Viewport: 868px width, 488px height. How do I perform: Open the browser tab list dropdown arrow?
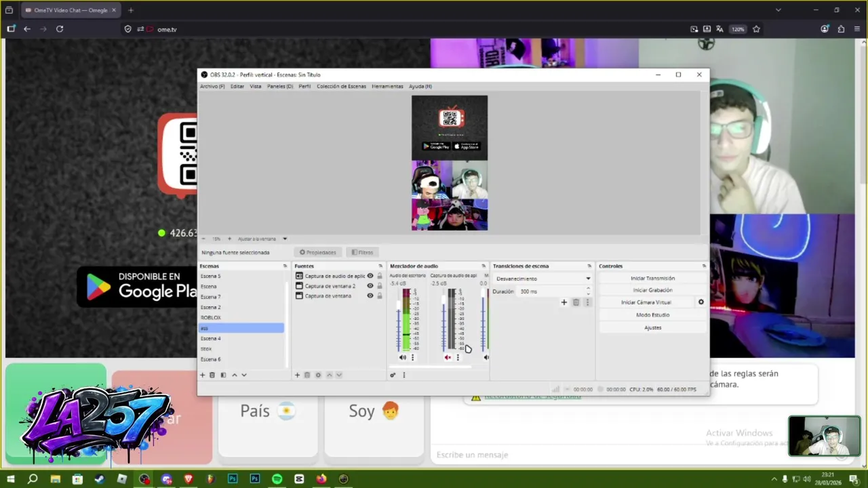tap(778, 10)
